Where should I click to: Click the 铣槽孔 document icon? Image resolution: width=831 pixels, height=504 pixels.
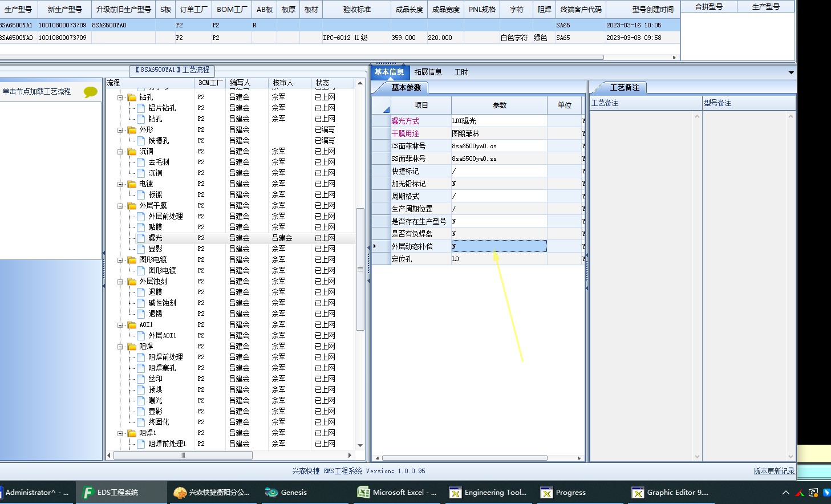pos(141,140)
